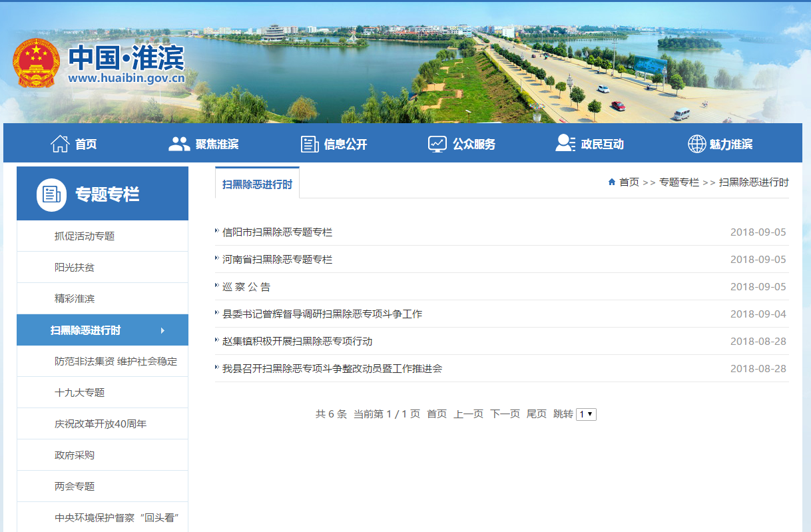Open the 跳转 page number dropdown
The width and height of the screenshot is (811, 532).
(x=586, y=414)
